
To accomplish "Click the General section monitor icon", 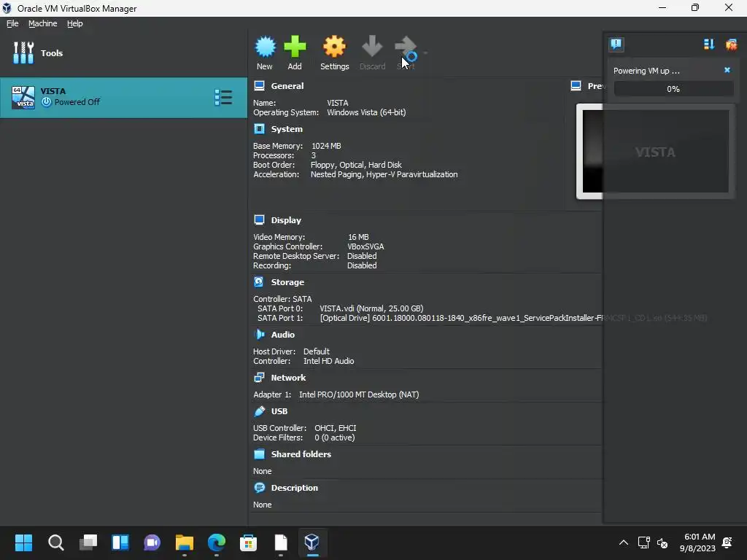I will pos(259,86).
